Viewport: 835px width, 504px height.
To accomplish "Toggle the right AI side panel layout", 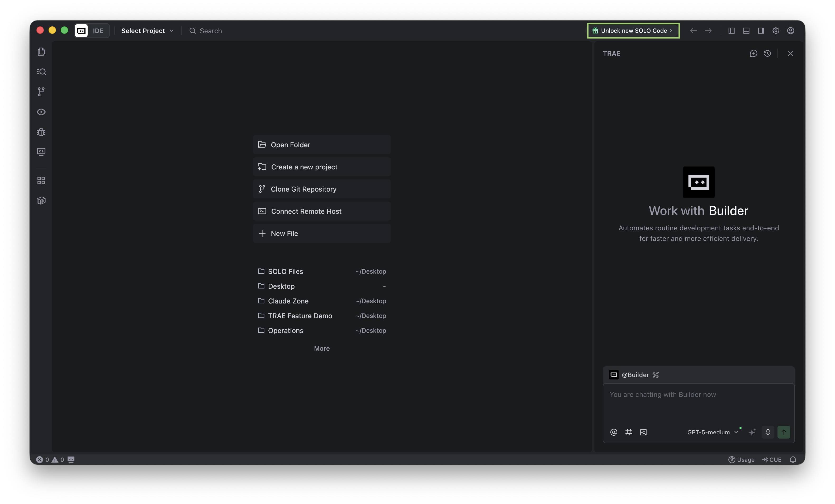I will tap(761, 31).
